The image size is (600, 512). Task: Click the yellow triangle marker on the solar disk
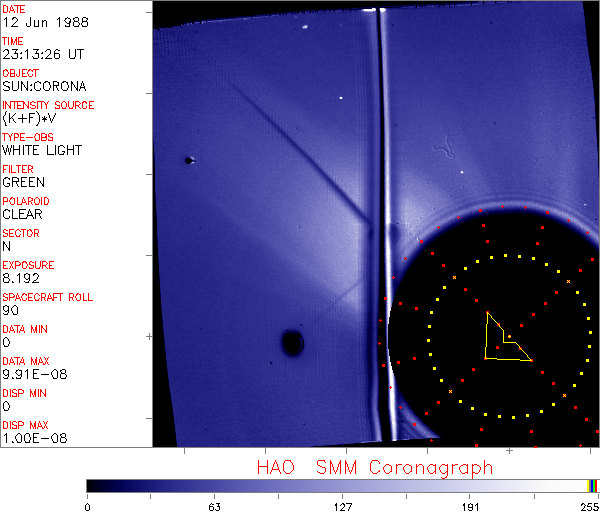point(502,342)
